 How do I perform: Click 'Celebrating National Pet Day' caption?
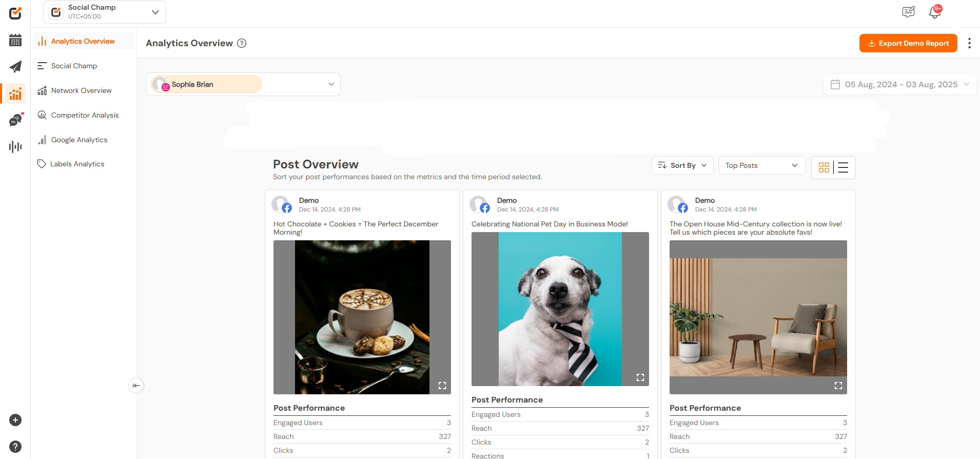pos(550,224)
